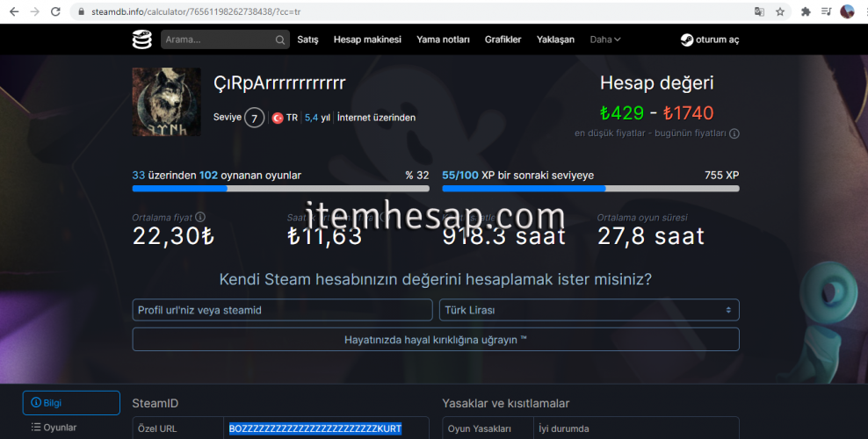Click the SteamDB logo icon
868x439 pixels.
[142, 40]
